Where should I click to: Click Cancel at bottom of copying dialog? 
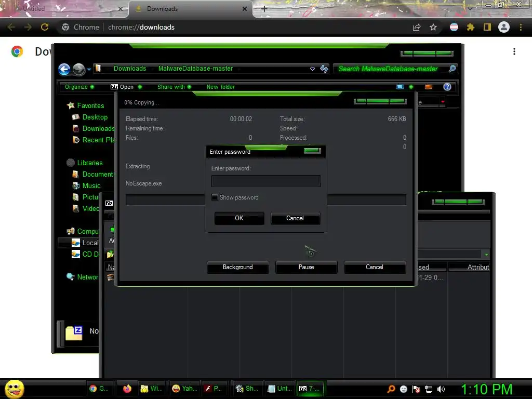(375, 267)
